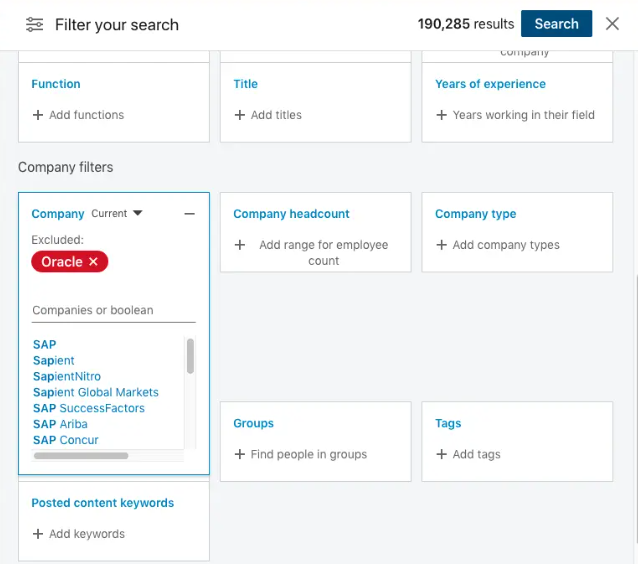Open the Groups filter heading
This screenshot has width=638, height=564.
click(x=253, y=423)
